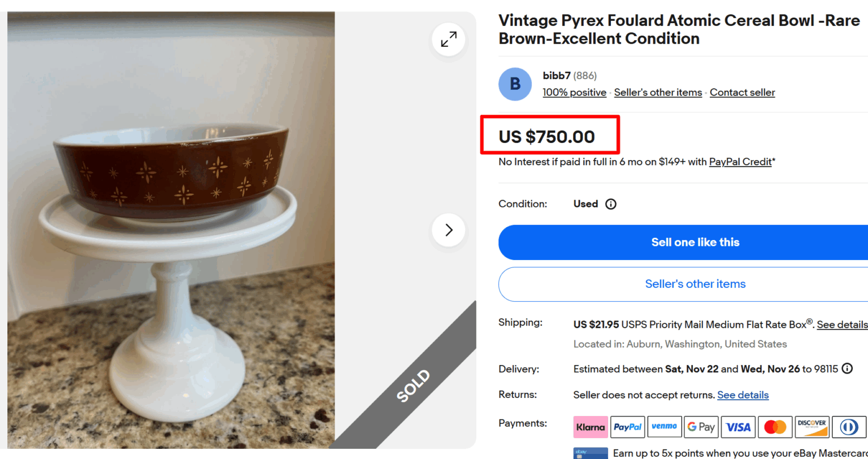Select the Mastercard payment icon
868x459 pixels.
tap(775, 427)
